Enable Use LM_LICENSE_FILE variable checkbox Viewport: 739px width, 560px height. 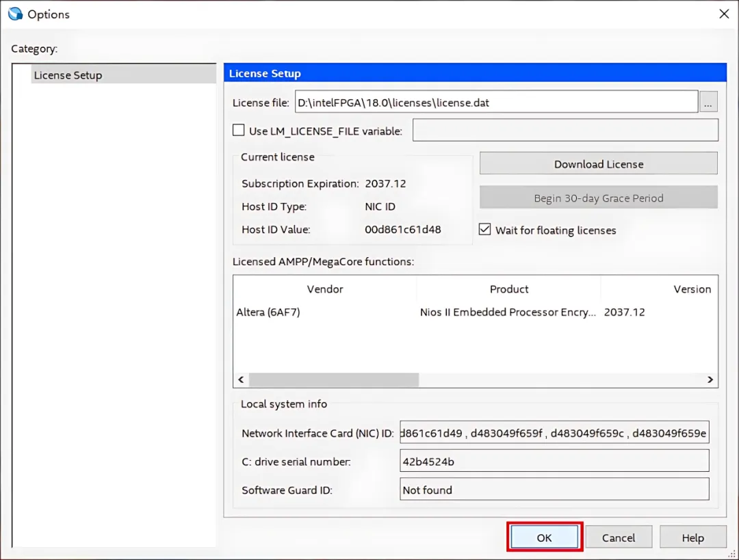point(239,131)
